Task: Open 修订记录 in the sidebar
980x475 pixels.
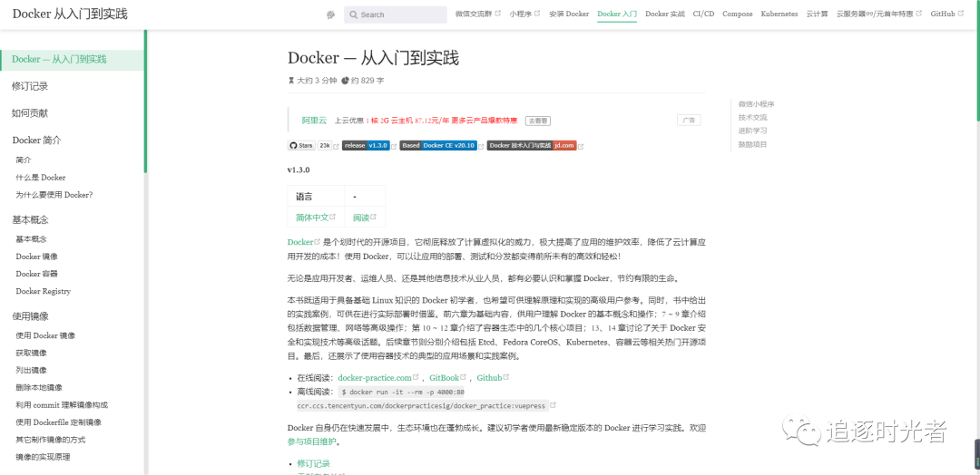Action: (x=30, y=86)
